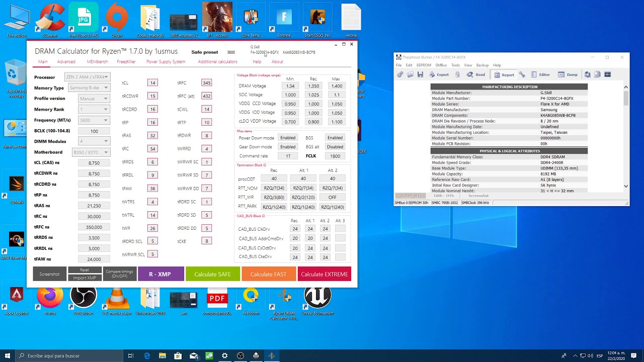644x362 pixels.
Task: Toggle BGS alt Disabled setting
Action: (x=335, y=147)
